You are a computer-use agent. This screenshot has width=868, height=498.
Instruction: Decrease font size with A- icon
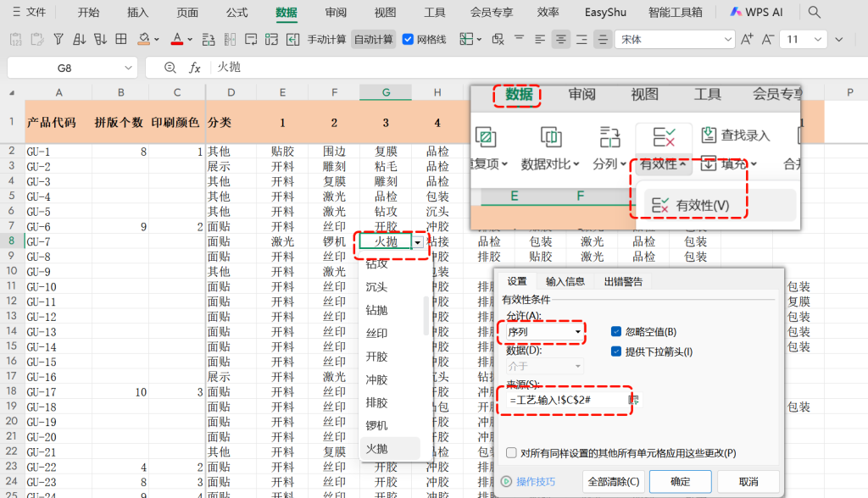click(x=768, y=39)
